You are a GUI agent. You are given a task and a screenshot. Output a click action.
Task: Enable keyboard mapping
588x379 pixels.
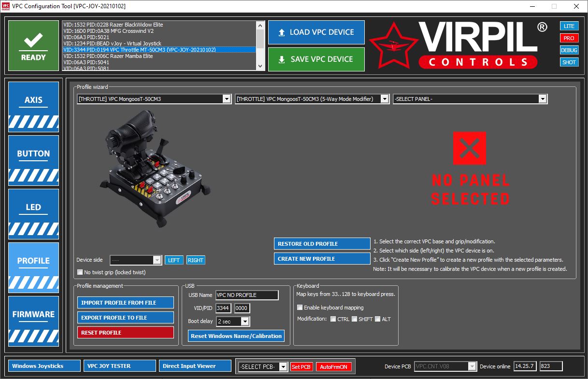[300, 307]
